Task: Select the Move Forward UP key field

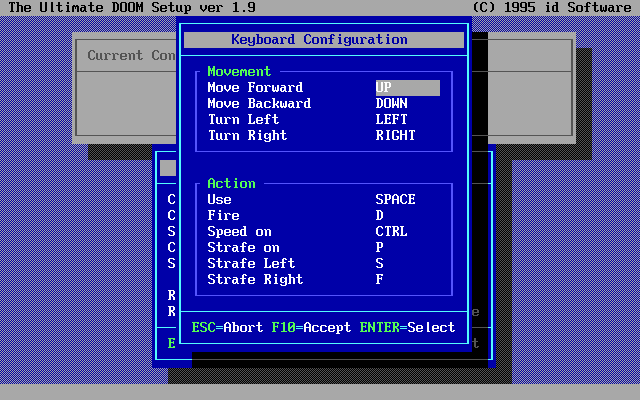Action: pos(407,88)
